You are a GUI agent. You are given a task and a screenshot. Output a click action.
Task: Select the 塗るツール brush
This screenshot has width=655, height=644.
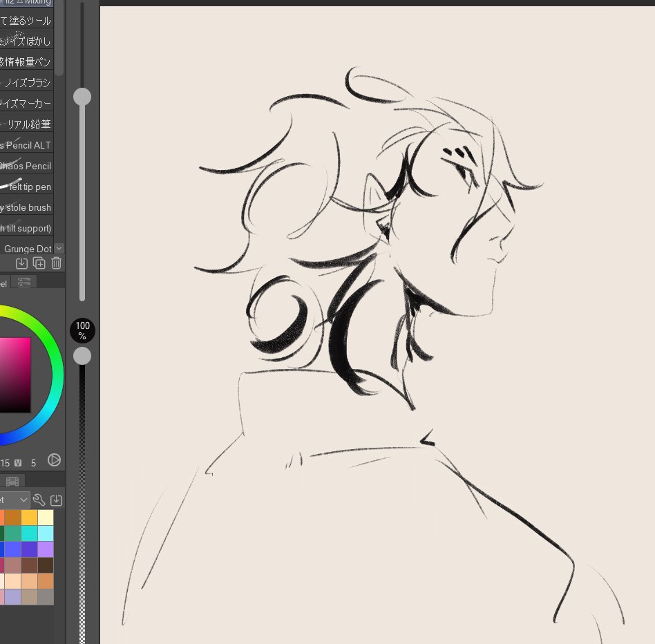(27, 20)
